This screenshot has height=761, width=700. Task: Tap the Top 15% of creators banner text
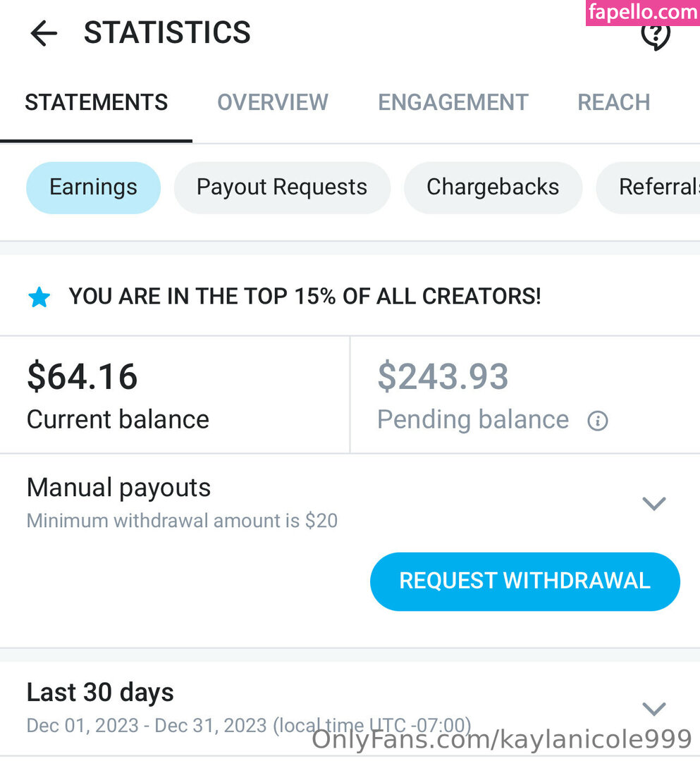point(305,297)
